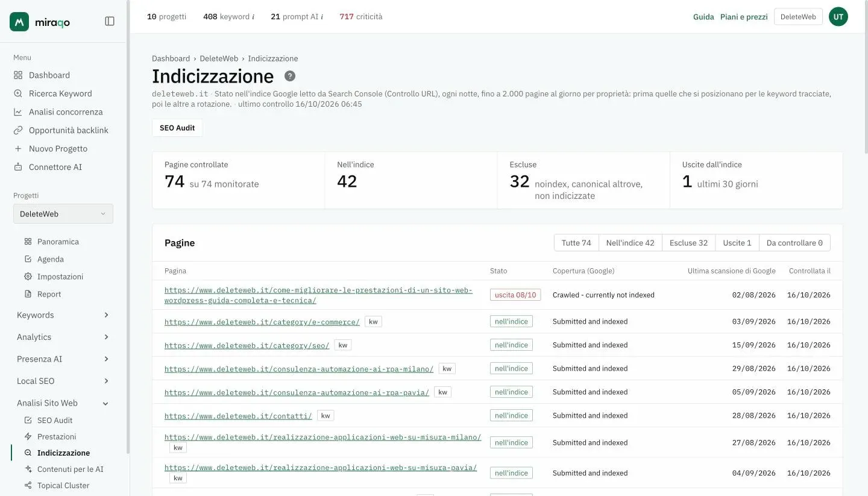This screenshot has height=496, width=868.
Task: Open the come-migliorare-le-prestazioni page URL
Action: 318,295
